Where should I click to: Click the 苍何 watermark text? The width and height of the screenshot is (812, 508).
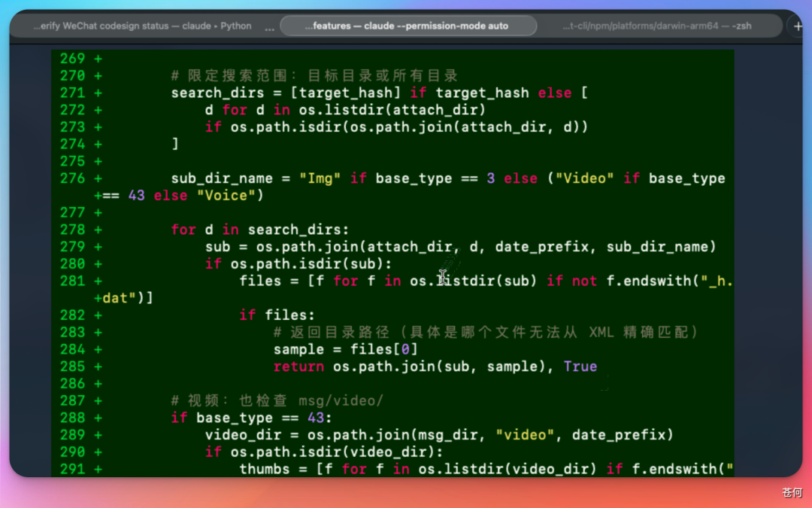tap(792, 493)
